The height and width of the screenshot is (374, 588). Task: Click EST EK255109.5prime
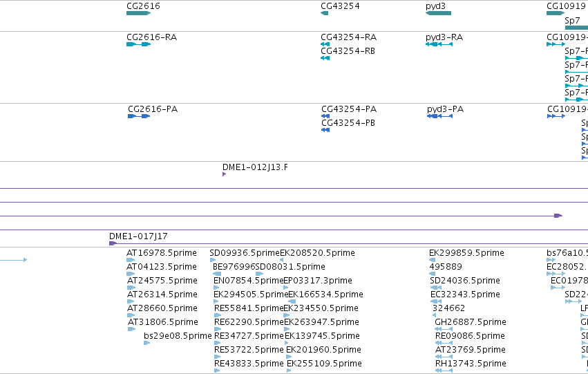(x=324, y=364)
